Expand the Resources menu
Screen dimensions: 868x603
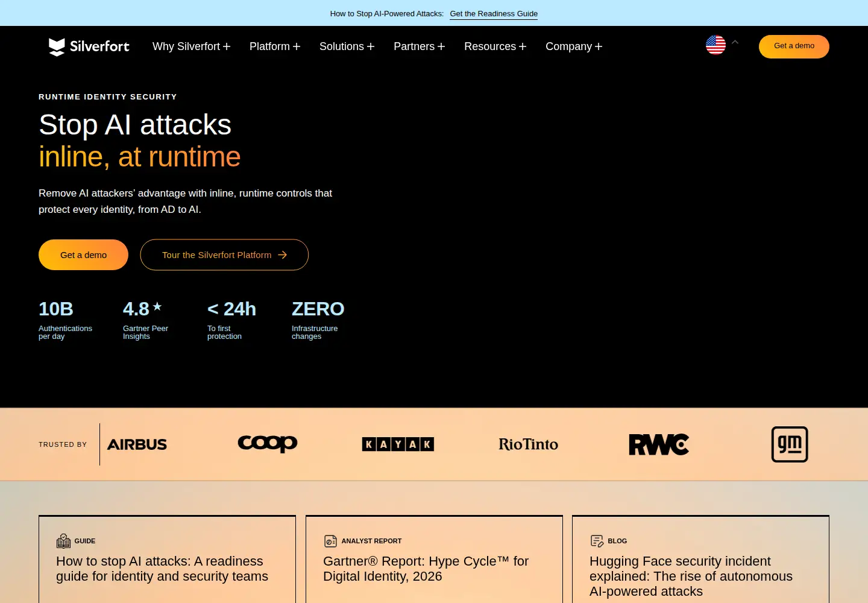495,46
